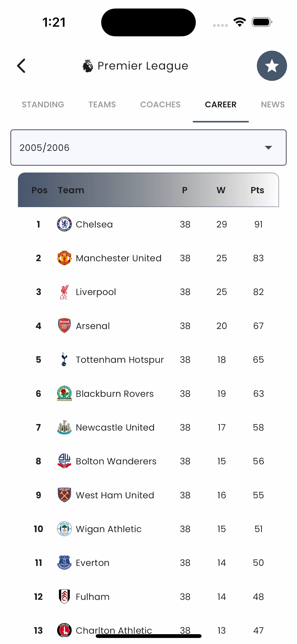The width and height of the screenshot is (297, 644).
Task: Expand season list via dropdown arrow
Action: pos(268,148)
